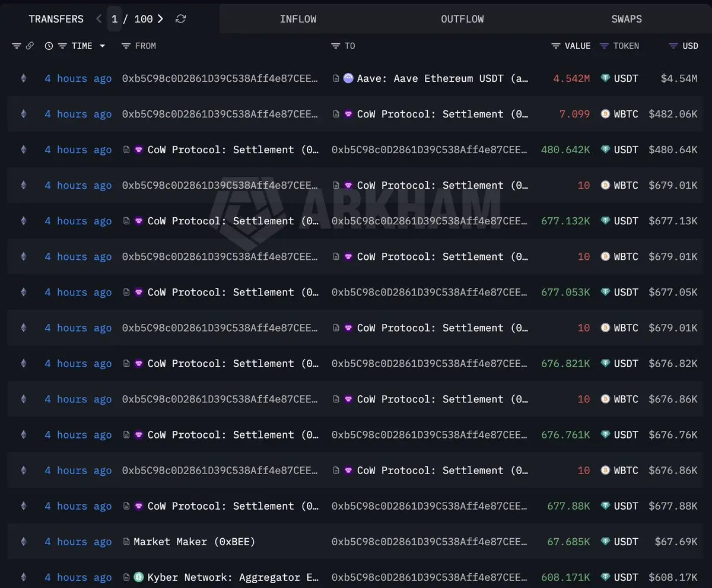Switch to the OUTFLOW tab
The height and width of the screenshot is (588, 712).
pyautogui.click(x=462, y=19)
